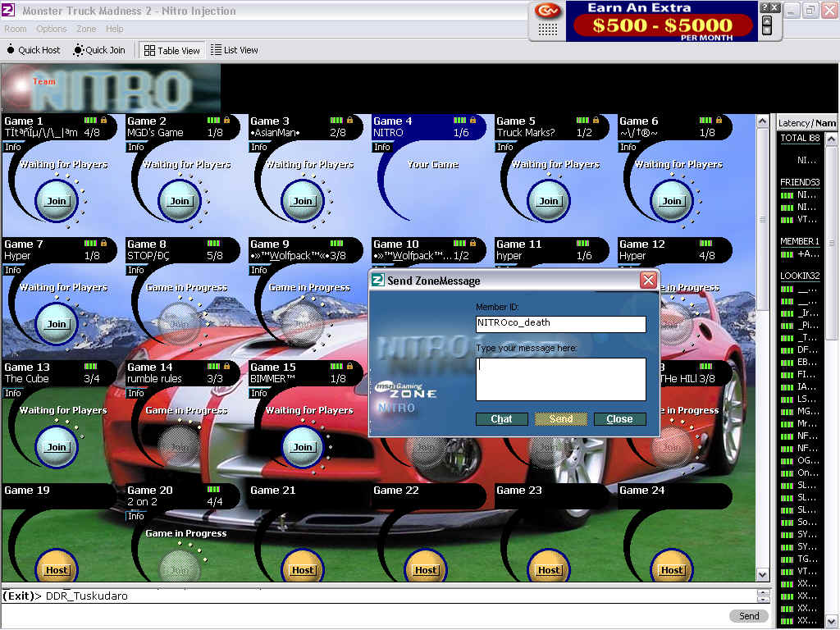Show Info for Game 8 STOP/ĐÇ
840x630 pixels.
pyautogui.click(x=135, y=271)
